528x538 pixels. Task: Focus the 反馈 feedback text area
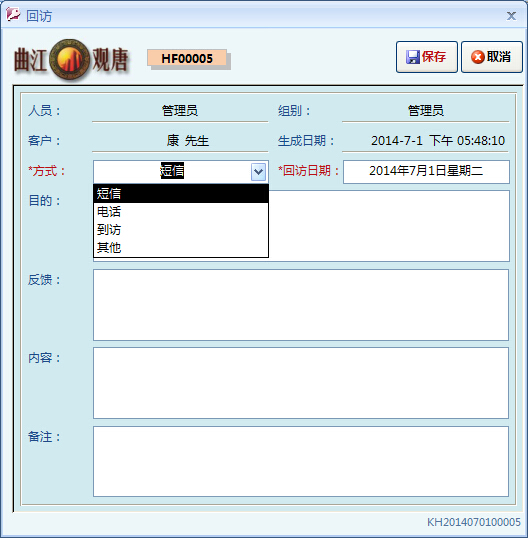coord(301,305)
